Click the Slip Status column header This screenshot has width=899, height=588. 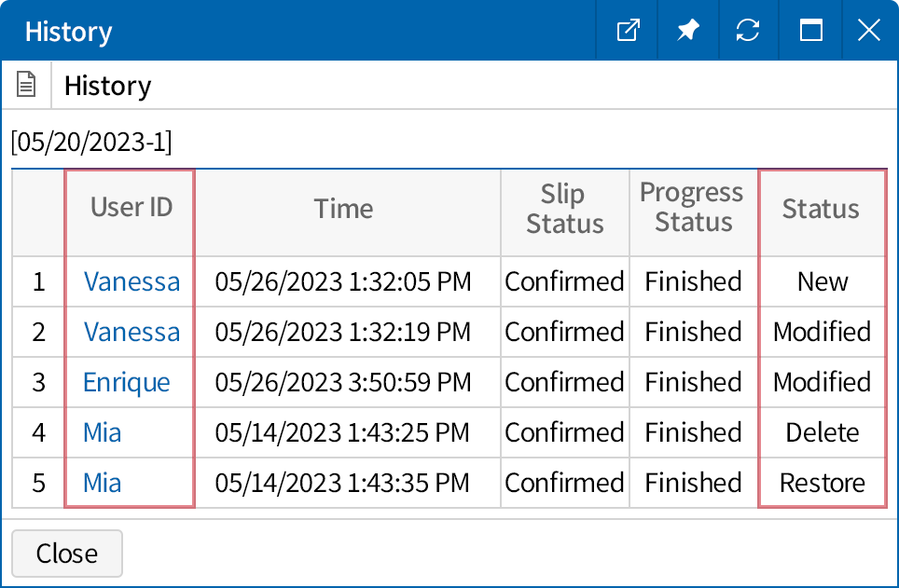(564, 209)
